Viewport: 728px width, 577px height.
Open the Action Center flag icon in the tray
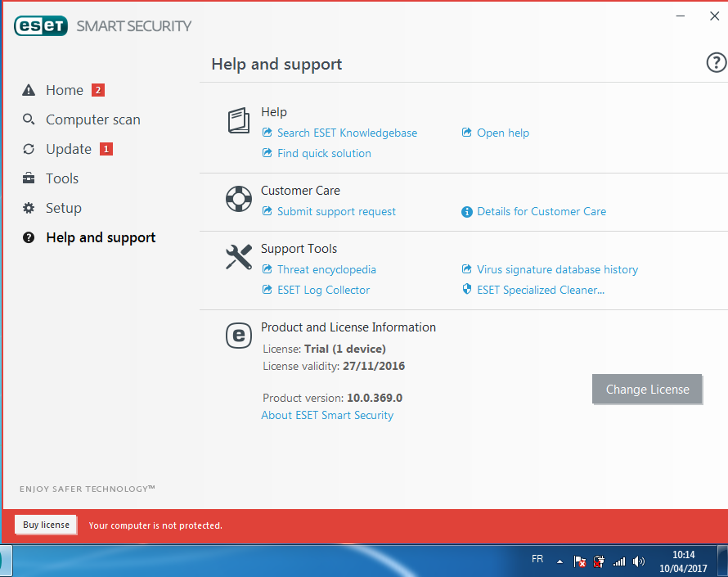(x=579, y=561)
